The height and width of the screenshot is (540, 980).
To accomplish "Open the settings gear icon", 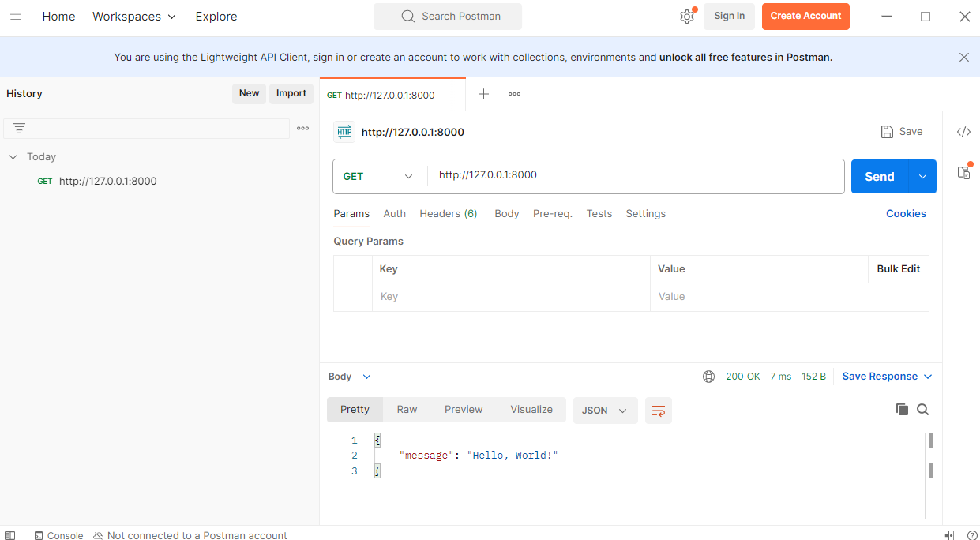I will [687, 17].
